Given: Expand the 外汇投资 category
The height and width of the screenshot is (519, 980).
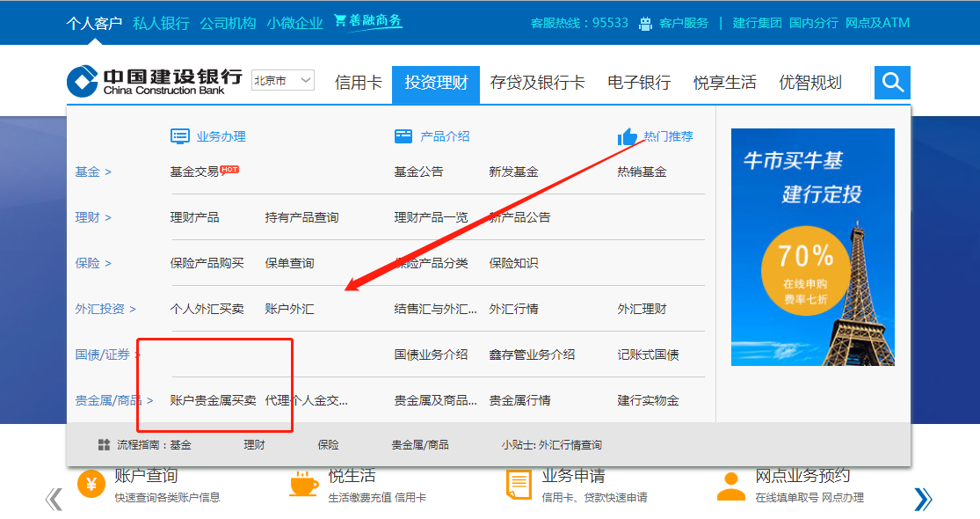Looking at the screenshot, I should [105, 308].
